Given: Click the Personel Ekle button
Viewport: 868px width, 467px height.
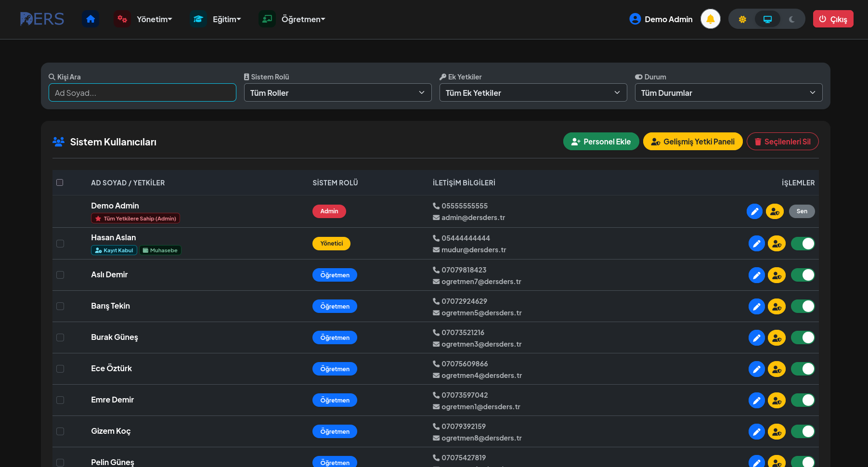Looking at the screenshot, I should point(601,142).
